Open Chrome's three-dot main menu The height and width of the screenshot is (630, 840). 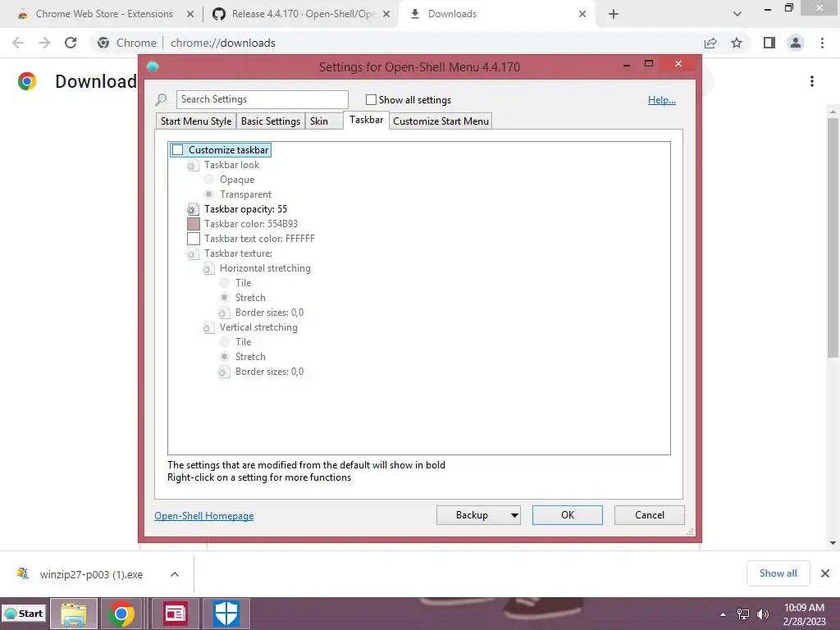coord(822,43)
